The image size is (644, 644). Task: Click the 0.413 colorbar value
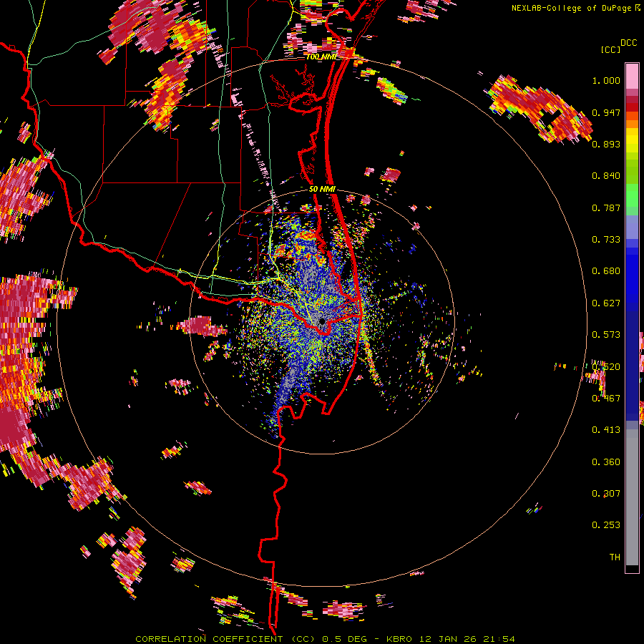(x=606, y=430)
